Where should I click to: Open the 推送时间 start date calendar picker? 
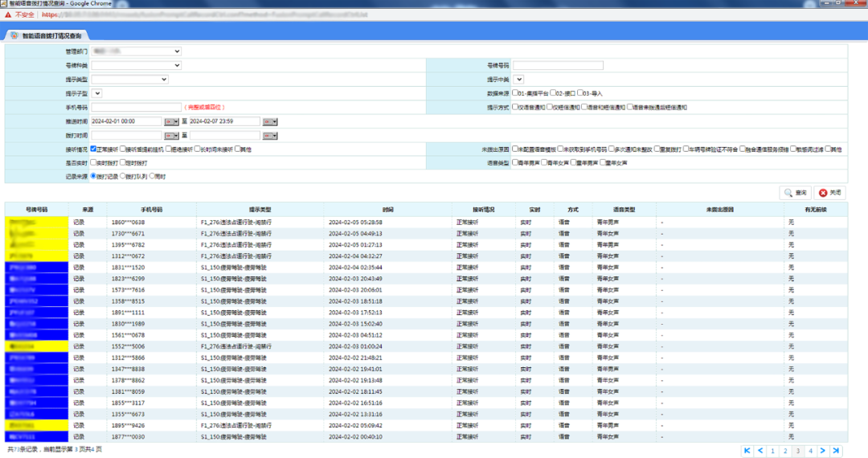[170, 121]
